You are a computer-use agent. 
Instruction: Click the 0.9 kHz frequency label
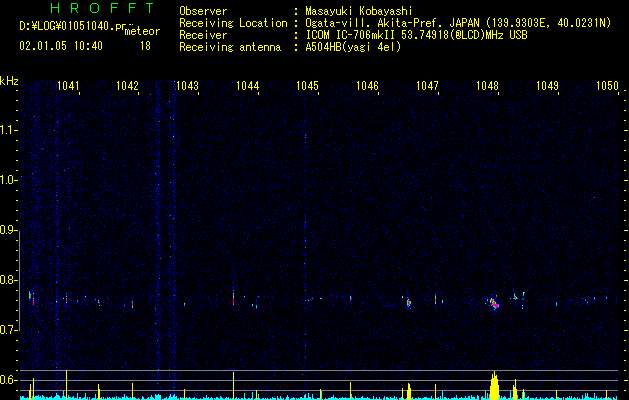coord(8,230)
